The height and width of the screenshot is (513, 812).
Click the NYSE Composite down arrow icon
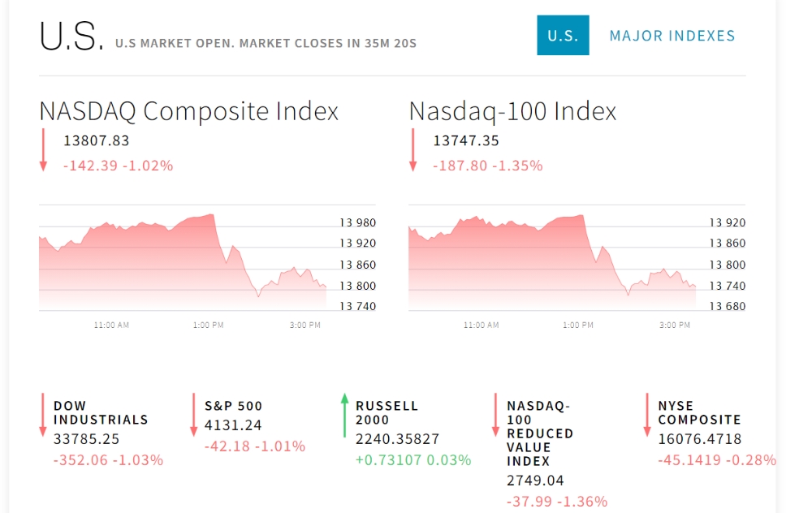pyautogui.click(x=647, y=415)
